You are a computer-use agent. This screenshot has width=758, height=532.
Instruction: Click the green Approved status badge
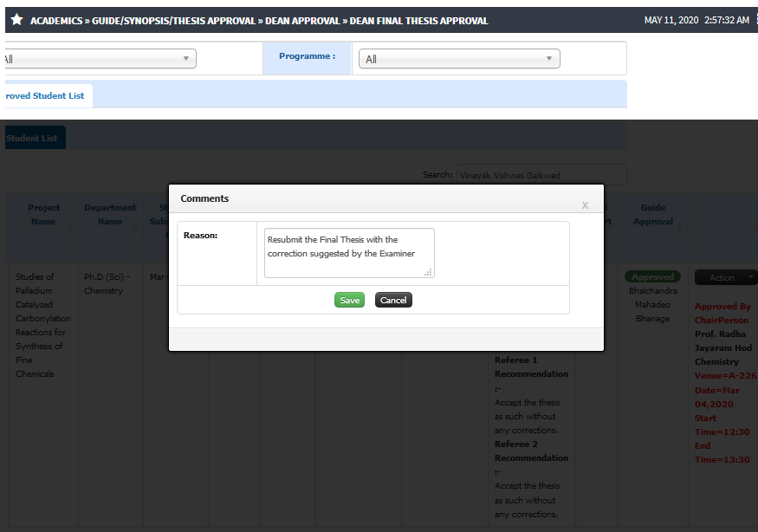pos(652,276)
